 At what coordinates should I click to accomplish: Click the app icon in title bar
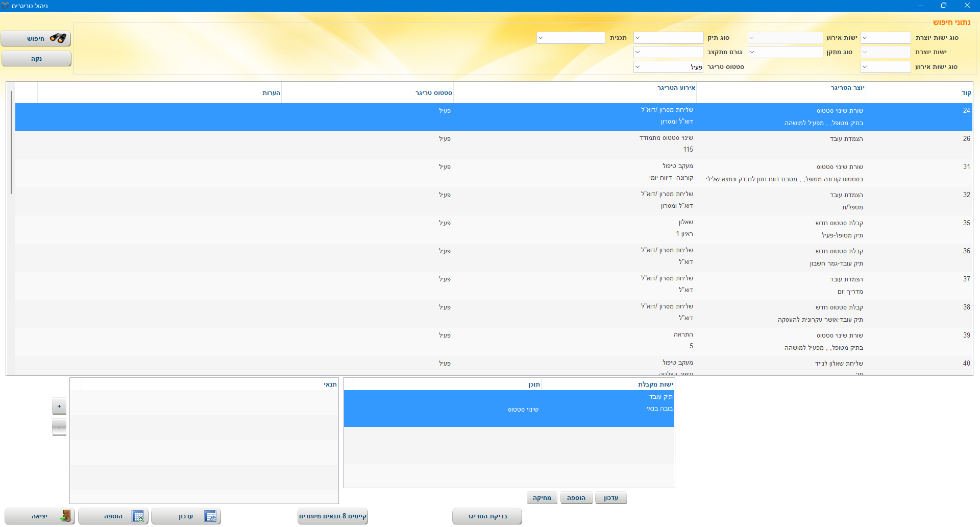(5, 6)
